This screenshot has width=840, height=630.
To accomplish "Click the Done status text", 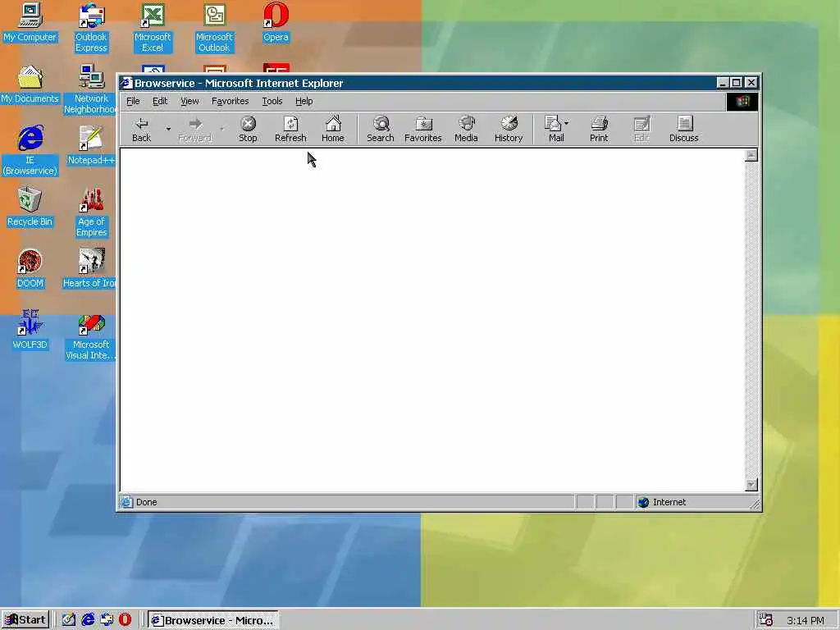I will click(x=146, y=502).
